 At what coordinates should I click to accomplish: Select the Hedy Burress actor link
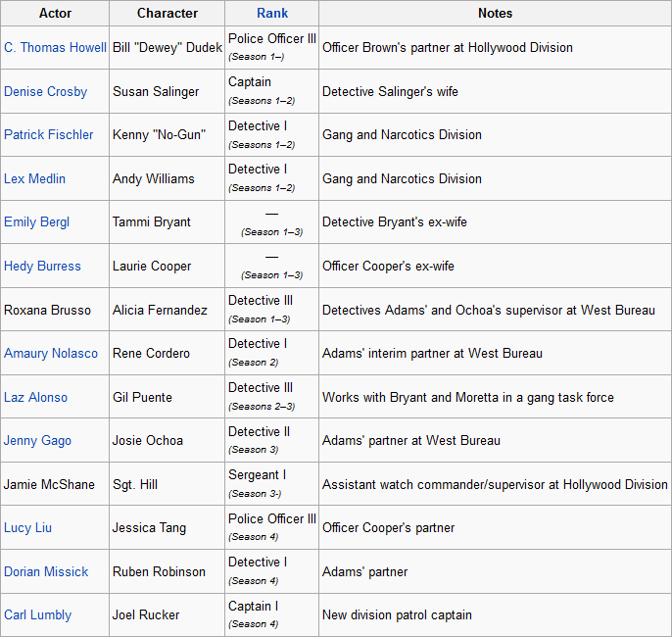[x=42, y=266]
